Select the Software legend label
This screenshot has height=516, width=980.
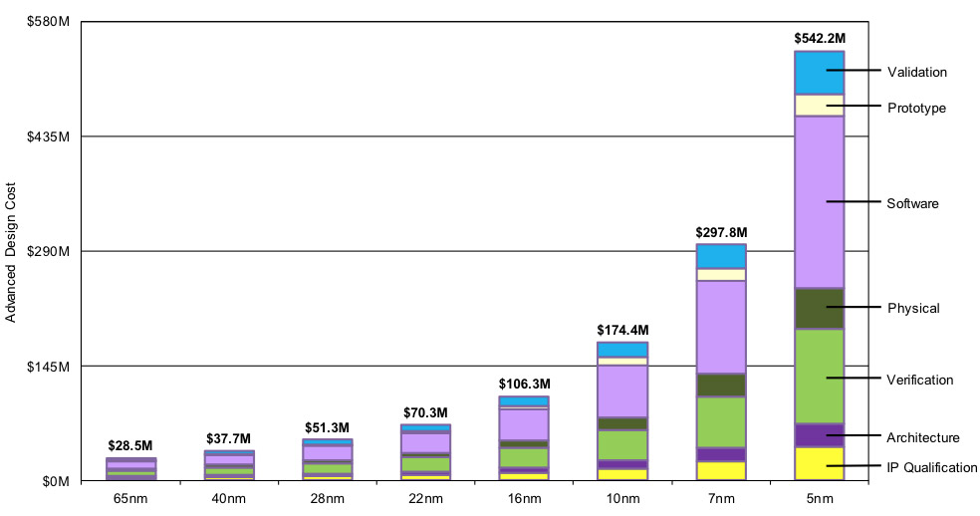[912, 203]
